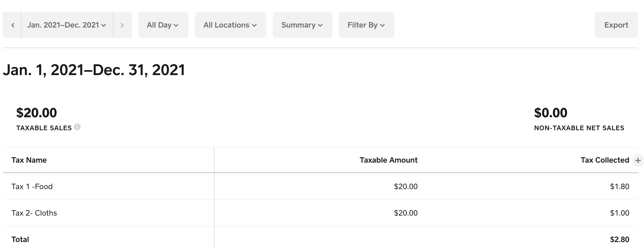Click the Total row label
The image size is (644, 248).
click(x=20, y=240)
